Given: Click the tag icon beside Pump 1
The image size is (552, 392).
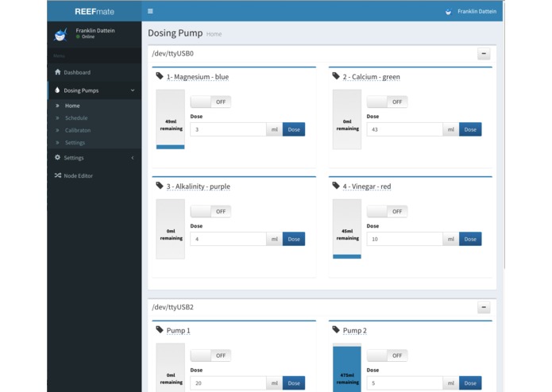Looking at the screenshot, I should [x=160, y=330].
